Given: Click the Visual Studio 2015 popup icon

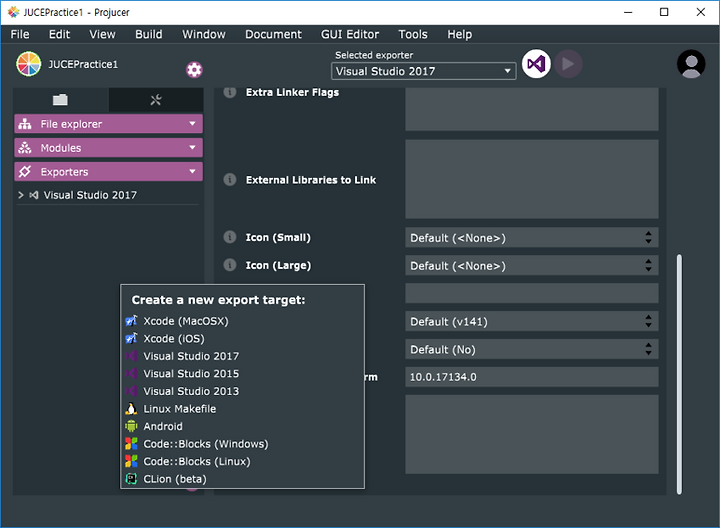Looking at the screenshot, I should click(131, 373).
